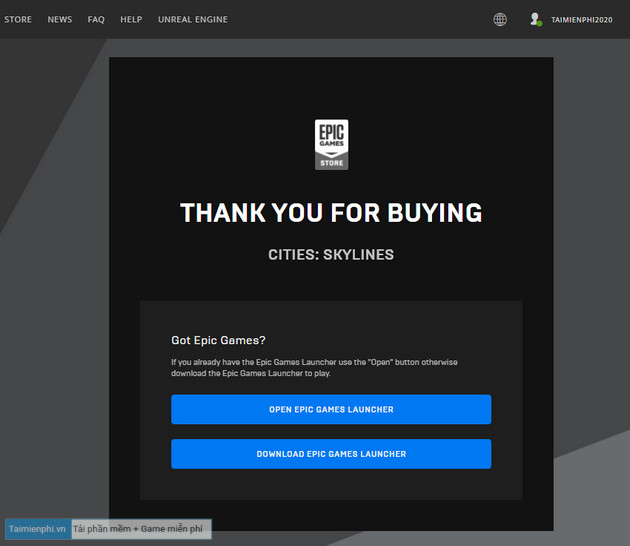The height and width of the screenshot is (546, 630).
Task: Click the user avatar icon
Action: tap(536, 19)
